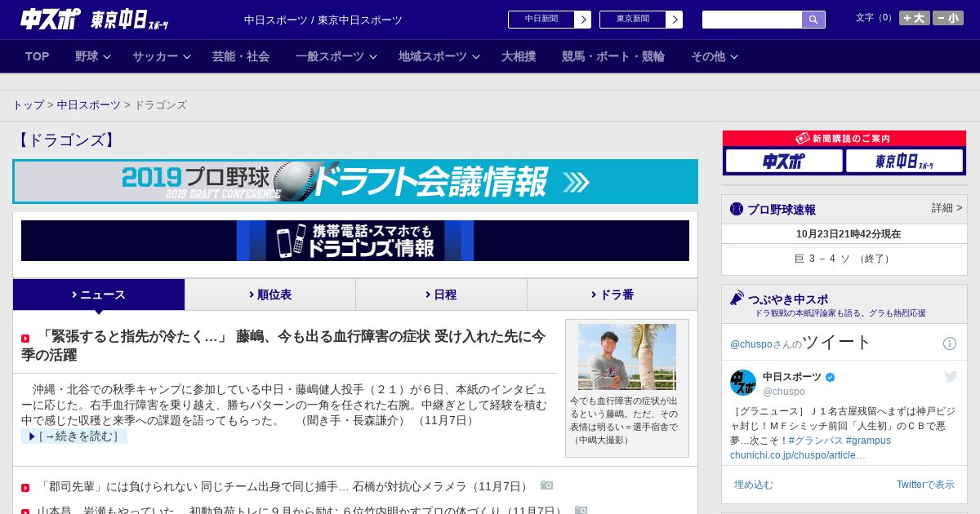Click the 中スポ subscription button
Image resolution: width=980 pixels, height=514 pixels.
(784, 161)
